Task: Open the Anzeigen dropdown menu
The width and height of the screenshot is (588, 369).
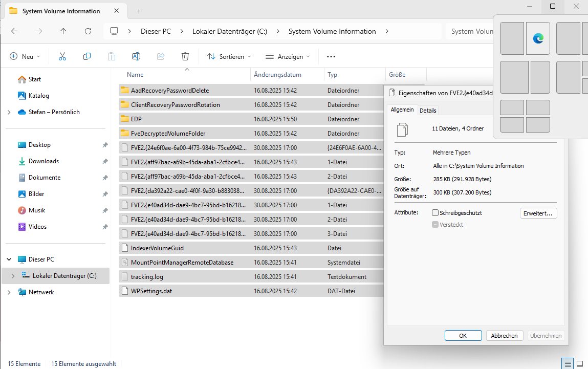Action: [x=288, y=57]
